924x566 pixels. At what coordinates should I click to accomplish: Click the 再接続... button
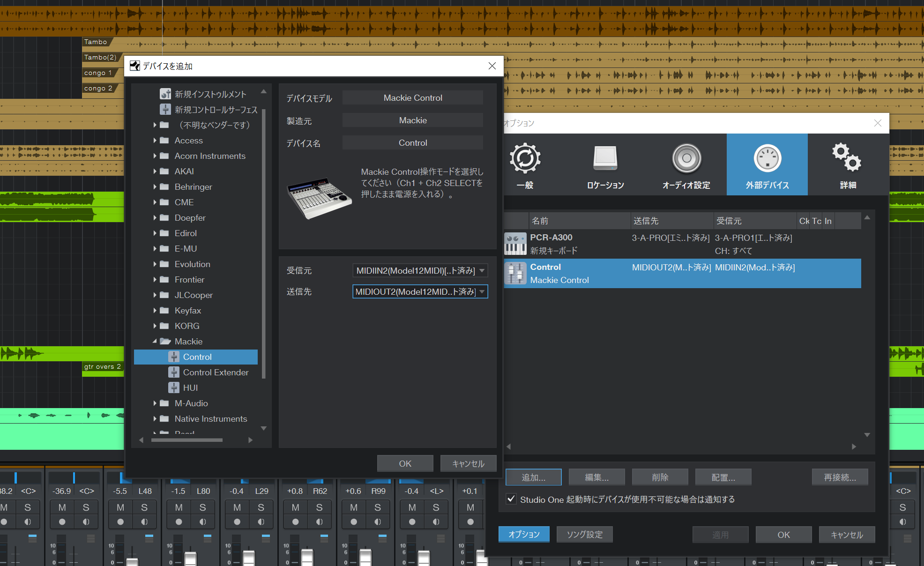point(840,477)
